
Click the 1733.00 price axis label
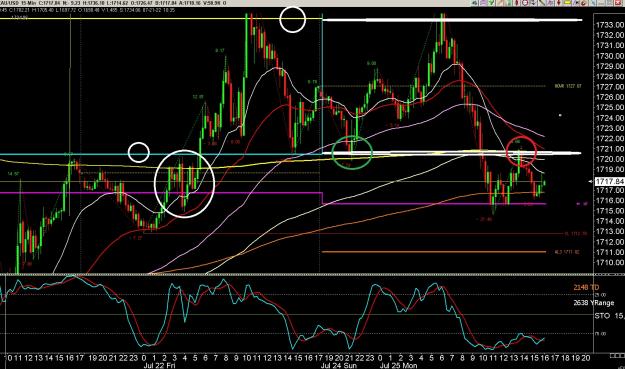(x=609, y=25)
